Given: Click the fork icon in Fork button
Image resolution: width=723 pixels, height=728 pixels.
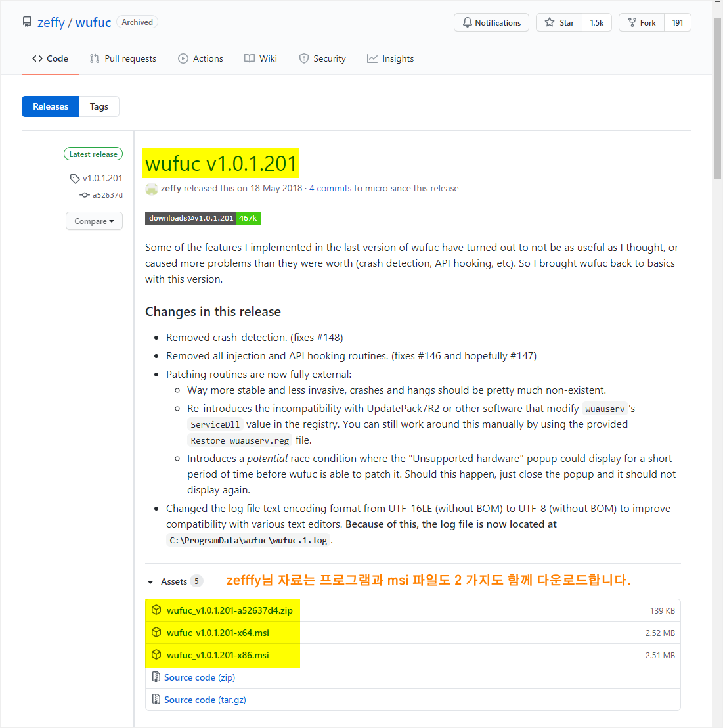Looking at the screenshot, I should click(632, 22).
